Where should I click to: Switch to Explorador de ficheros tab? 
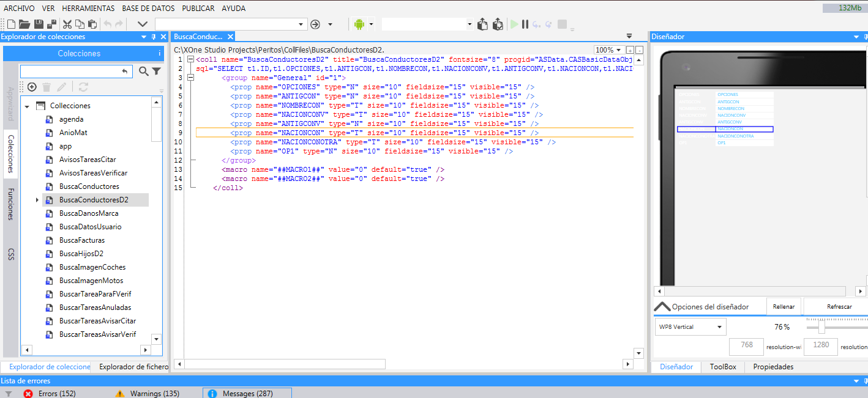coord(133,367)
